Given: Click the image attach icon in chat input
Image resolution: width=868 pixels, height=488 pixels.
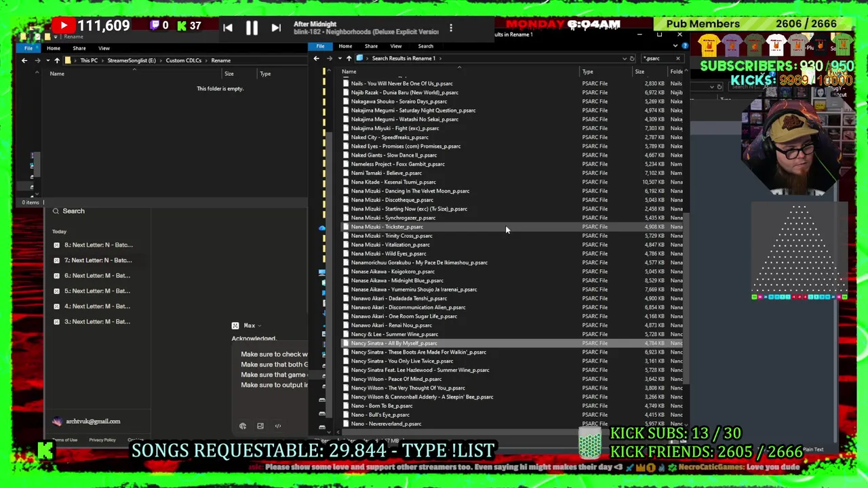Looking at the screenshot, I should [x=260, y=426].
